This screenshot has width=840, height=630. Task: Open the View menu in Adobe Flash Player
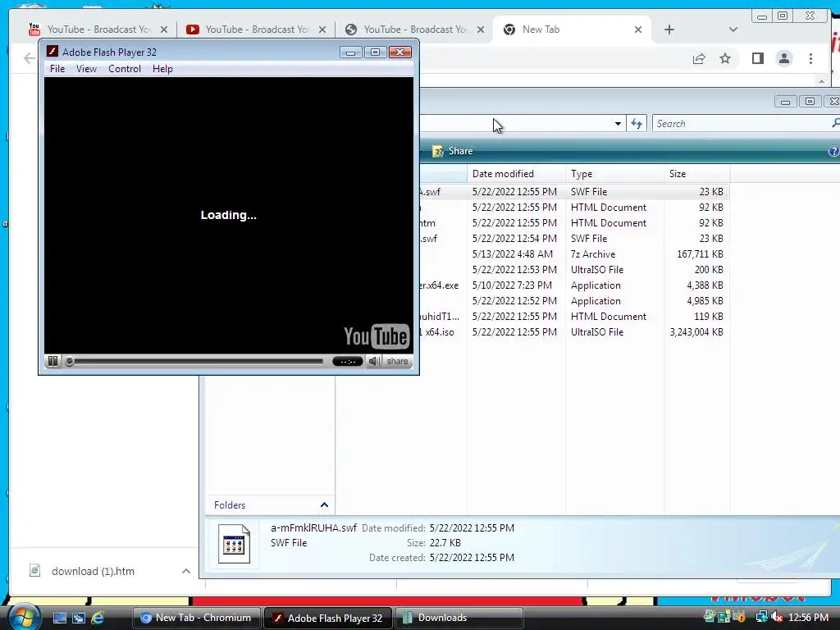pos(86,69)
